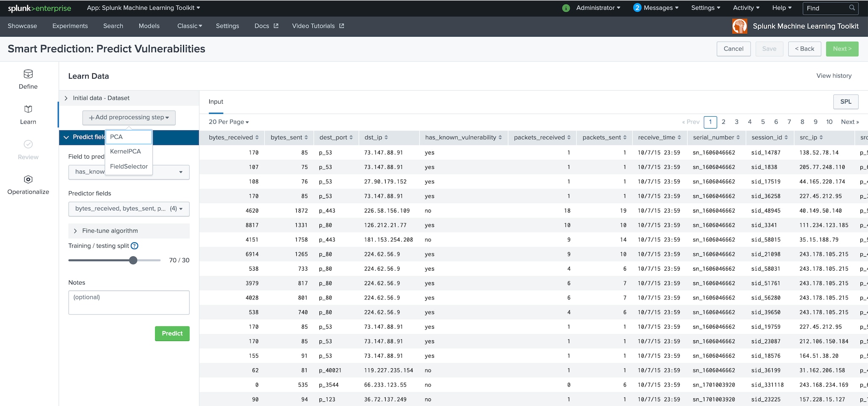868x406 pixels.
Task: Select the Input tab
Action: click(x=216, y=102)
